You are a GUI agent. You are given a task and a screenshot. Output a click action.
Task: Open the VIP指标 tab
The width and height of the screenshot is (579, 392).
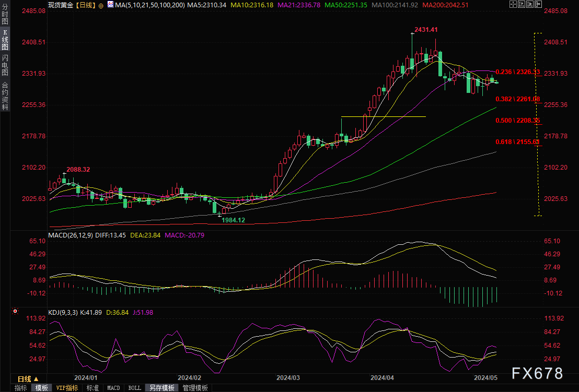(67, 388)
